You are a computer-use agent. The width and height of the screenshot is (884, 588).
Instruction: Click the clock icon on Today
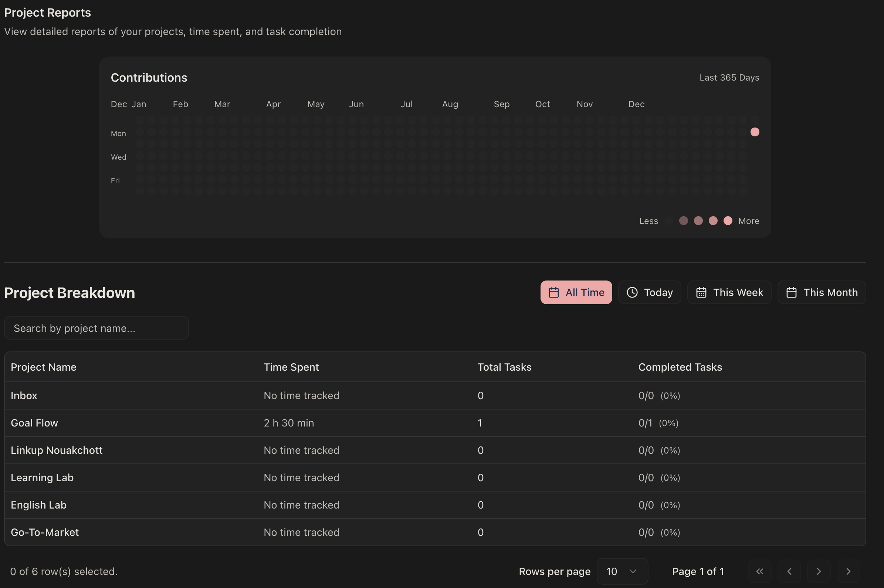[632, 292]
